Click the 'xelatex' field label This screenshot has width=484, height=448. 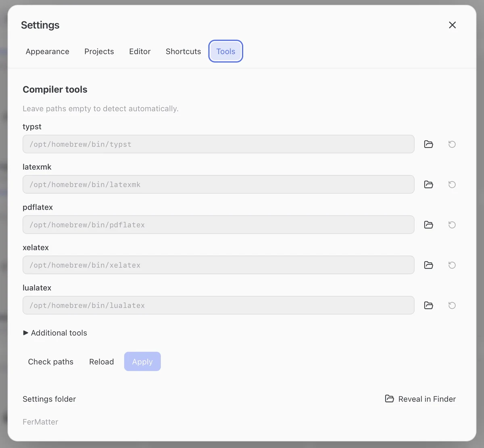pos(35,248)
